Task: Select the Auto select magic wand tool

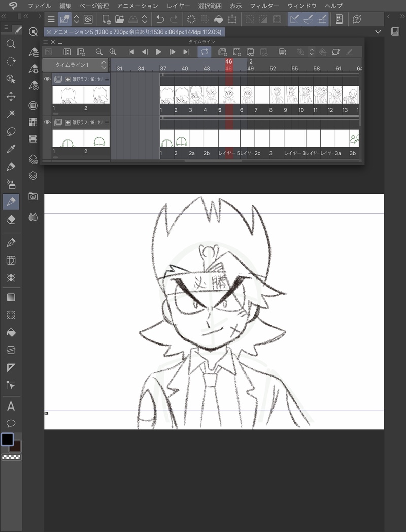Action: [x=11, y=114]
